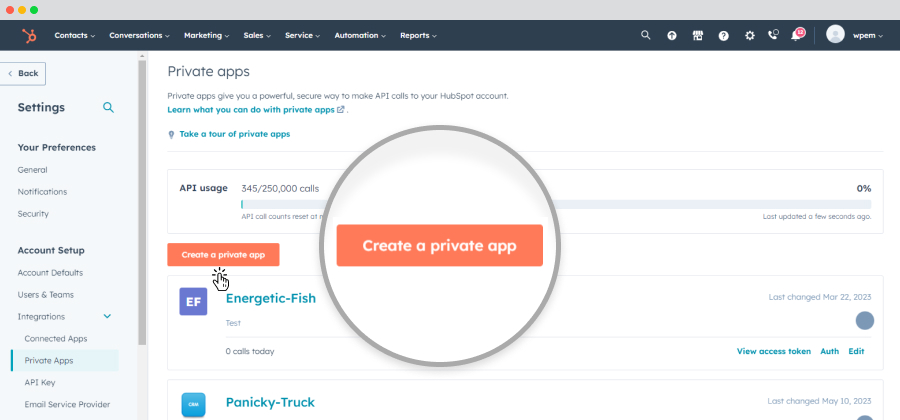Open the settings gear icon

point(750,36)
